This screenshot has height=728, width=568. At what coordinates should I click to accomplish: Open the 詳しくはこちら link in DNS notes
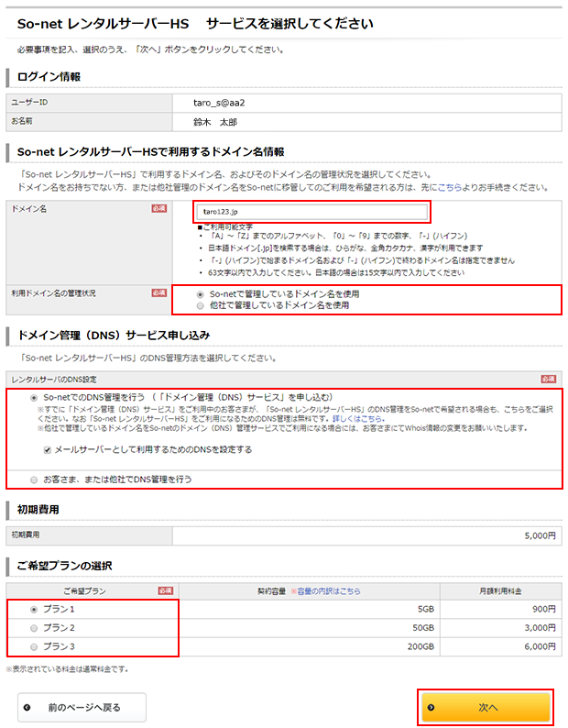click(x=356, y=418)
